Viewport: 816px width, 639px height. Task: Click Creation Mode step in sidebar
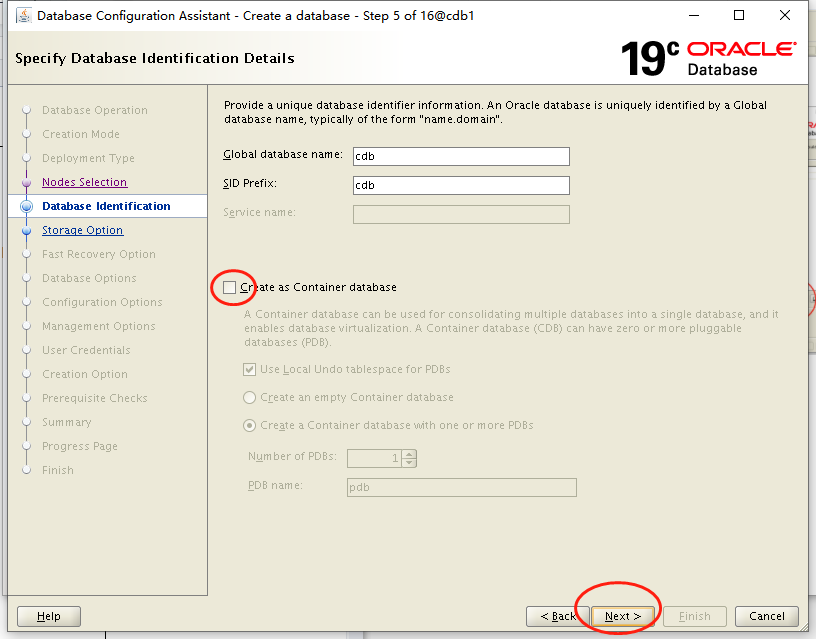[x=81, y=134]
